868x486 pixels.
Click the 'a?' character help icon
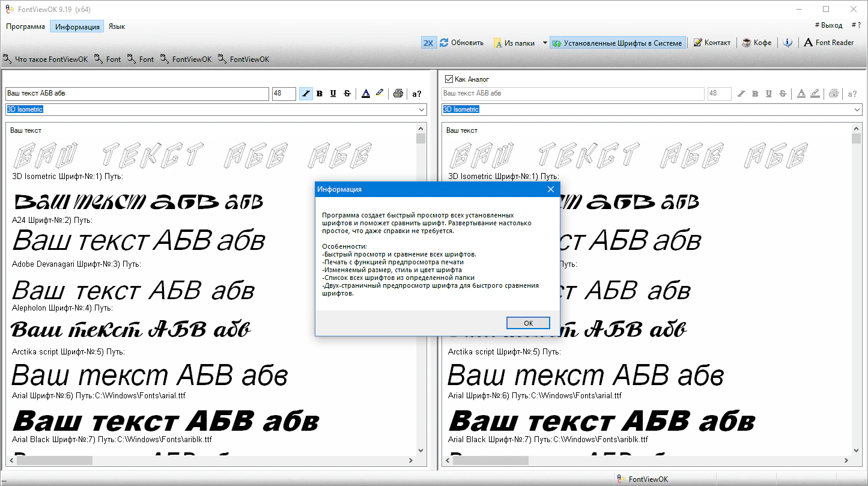click(416, 94)
